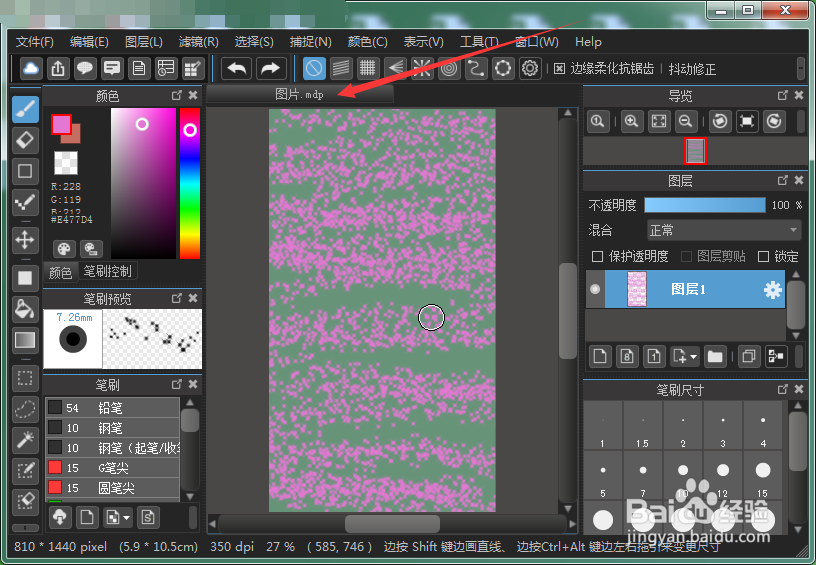Image resolution: width=816 pixels, height=565 pixels.
Task: Select the Move tool
Action: [25, 240]
